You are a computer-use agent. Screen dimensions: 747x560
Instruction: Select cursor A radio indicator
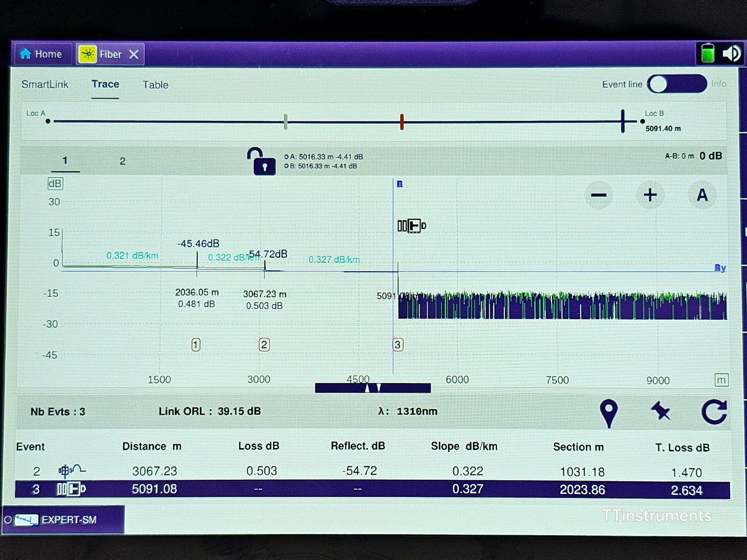286,157
